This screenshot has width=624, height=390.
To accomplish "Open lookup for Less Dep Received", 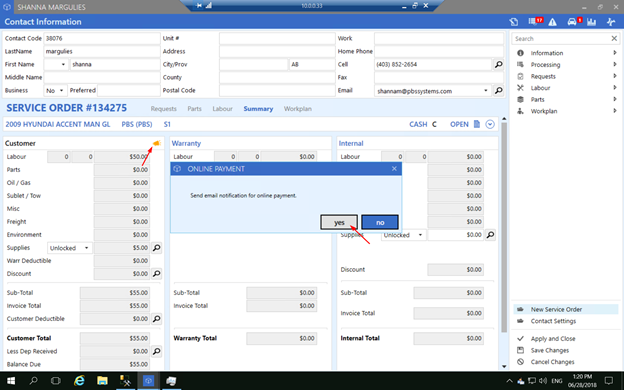I will 157,351.
